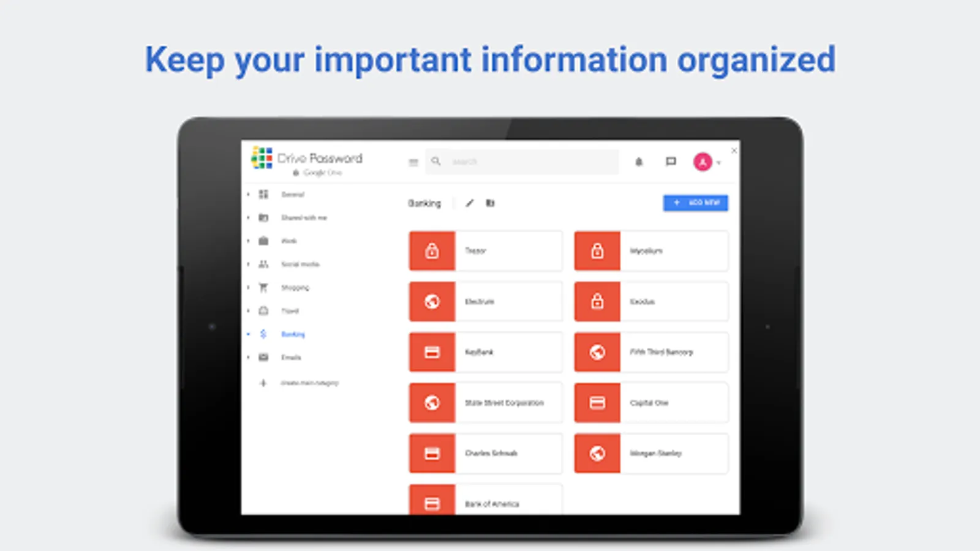Edit the Banking category with the pencil
This screenshot has width=980, height=551.
pos(470,203)
